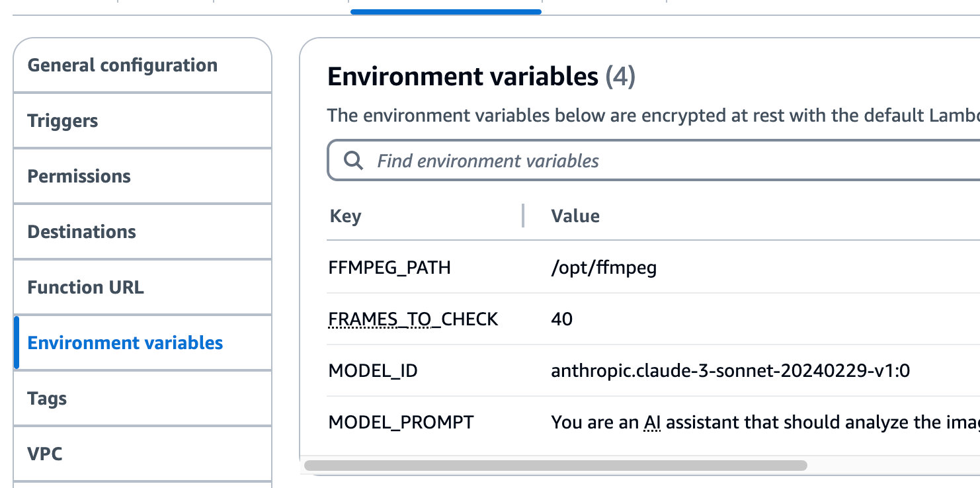Select the Environment variables sidebar item
980x488 pixels.
pyautogui.click(x=126, y=343)
